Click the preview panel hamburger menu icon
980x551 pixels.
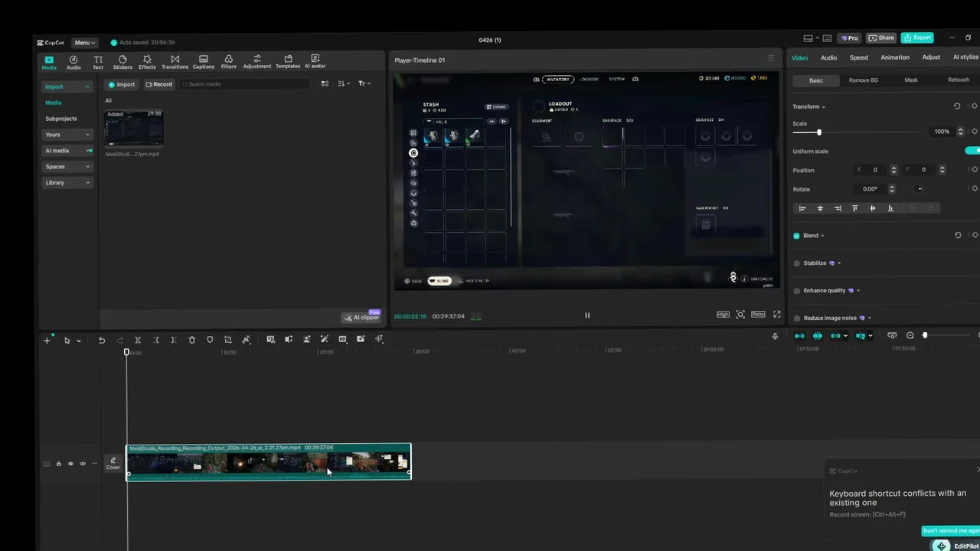click(x=771, y=58)
